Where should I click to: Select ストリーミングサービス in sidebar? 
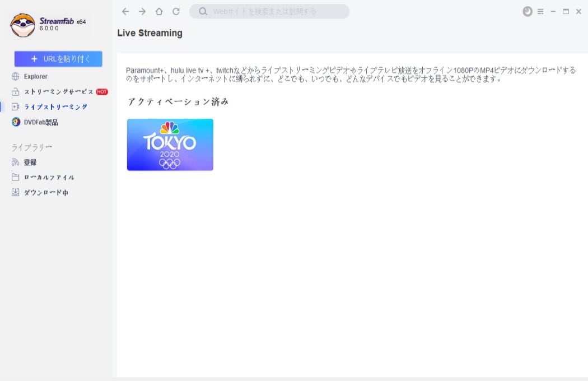tap(58, 91)
